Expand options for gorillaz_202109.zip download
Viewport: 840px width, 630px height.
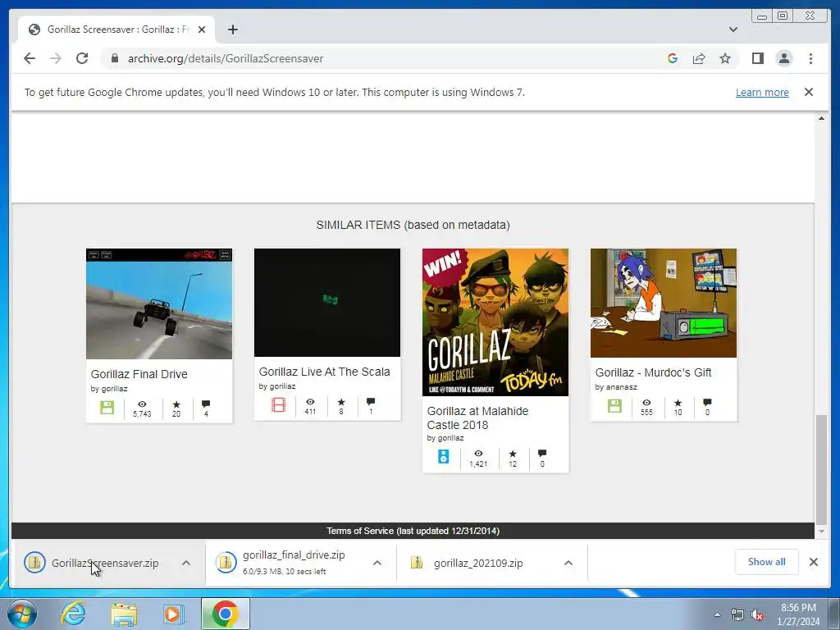pyautogui.click(x=568, y=563)
